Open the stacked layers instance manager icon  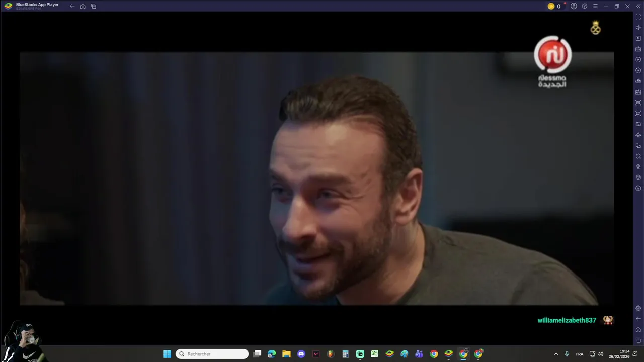(x=638, y=177)
